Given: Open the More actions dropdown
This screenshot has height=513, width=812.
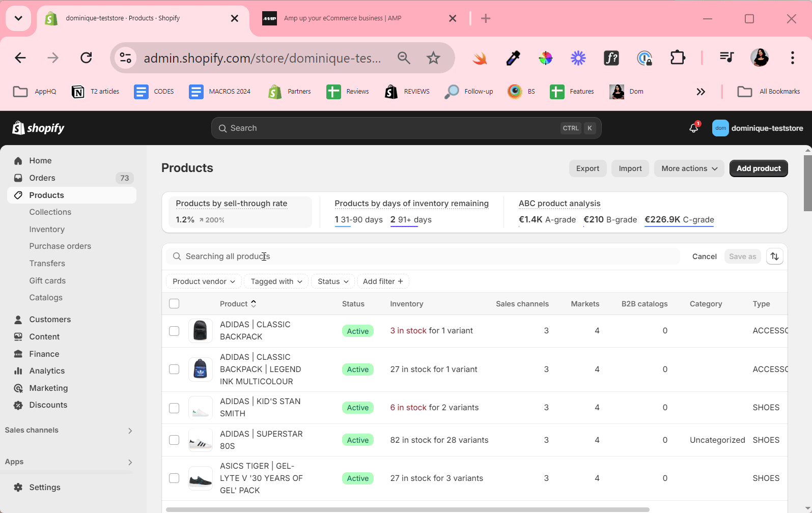Looking at the screenshot, I should [x=689, y=168].
